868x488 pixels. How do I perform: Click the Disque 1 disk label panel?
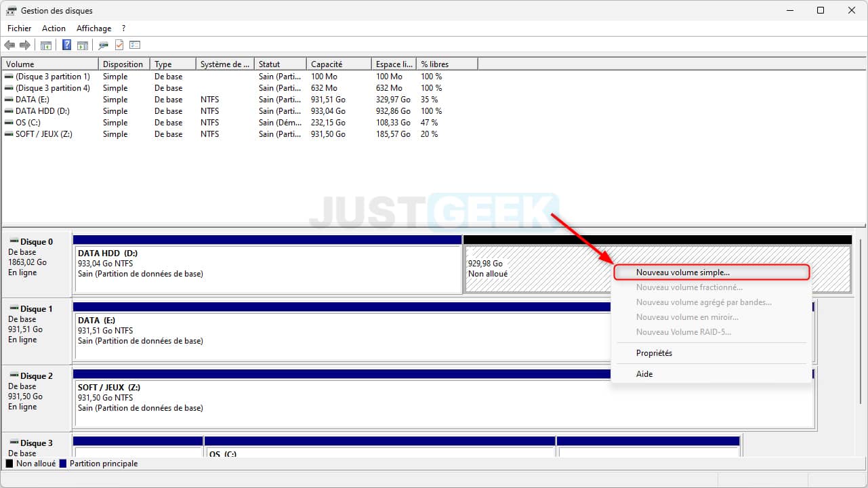pos(37,331)
